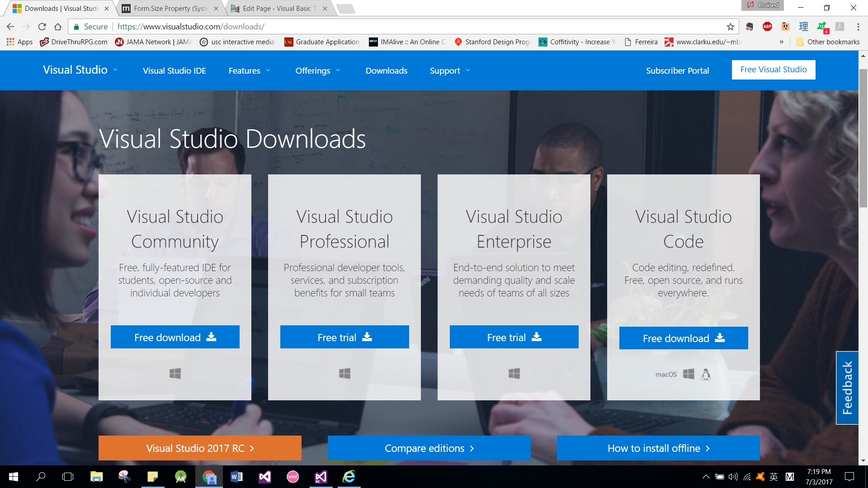Open Visual Studio from the taskbar
This screenshot has width=868, height=488.
coord(265,477)
